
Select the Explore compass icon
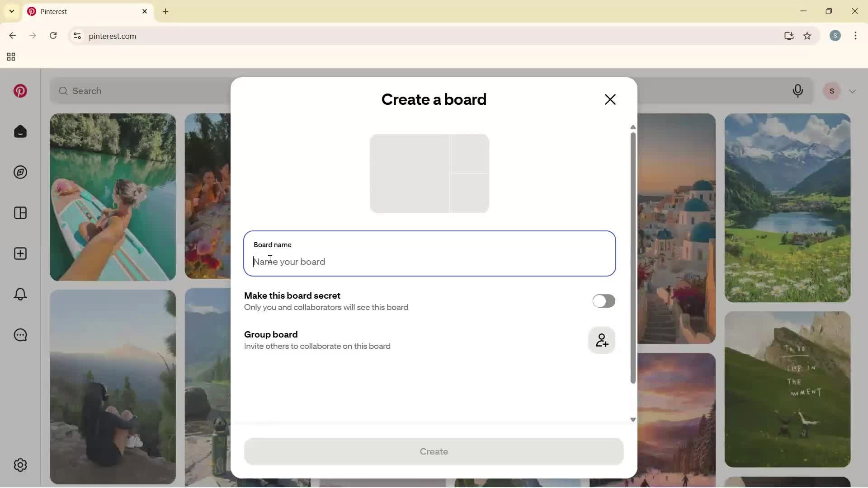click(20, 172)
